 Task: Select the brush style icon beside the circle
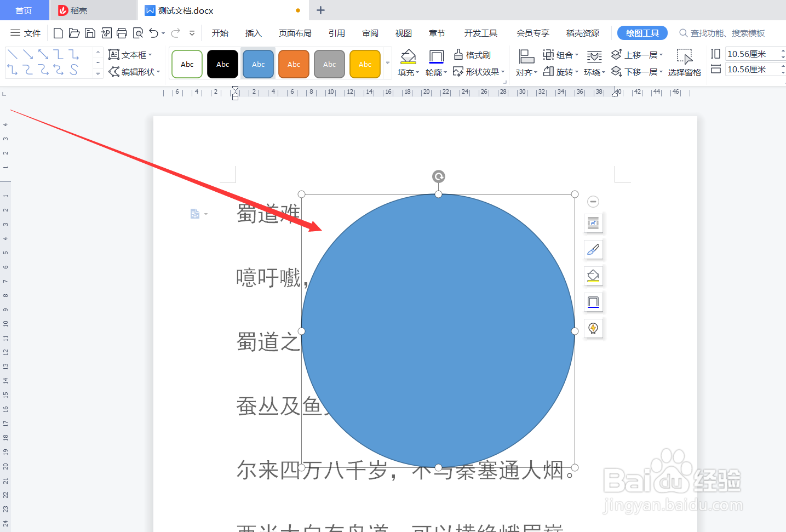593,249
